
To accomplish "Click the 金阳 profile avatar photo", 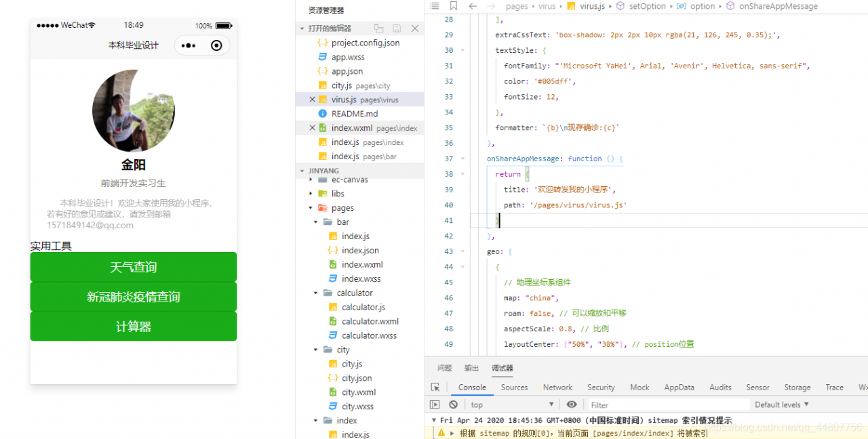I will (x=134, y=110).
